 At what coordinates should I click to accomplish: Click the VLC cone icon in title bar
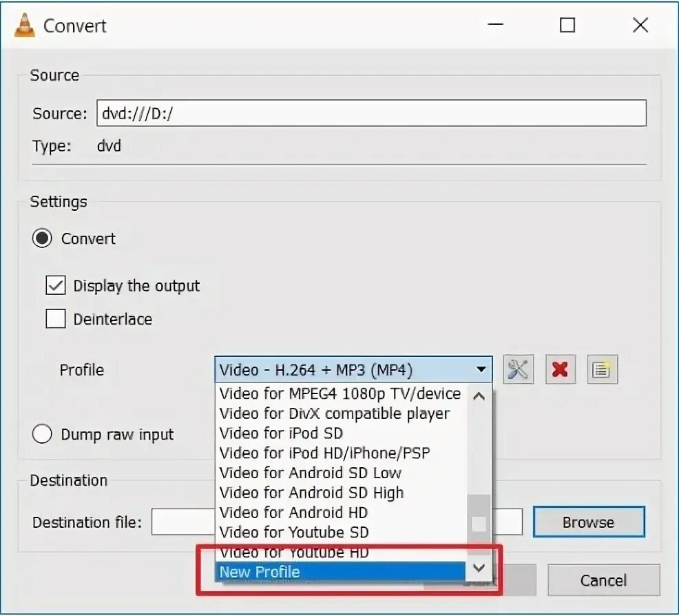[25, 25]
